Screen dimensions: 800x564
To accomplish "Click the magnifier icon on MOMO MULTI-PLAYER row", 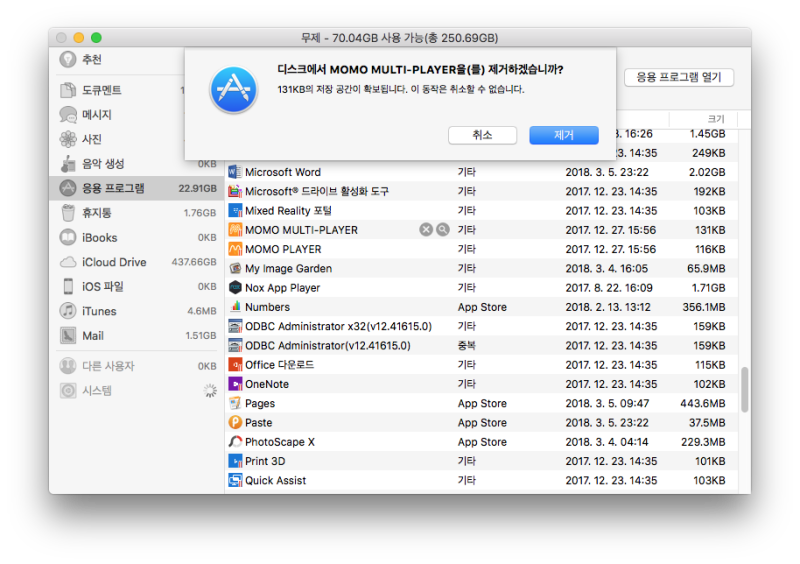I will point(443,230).
